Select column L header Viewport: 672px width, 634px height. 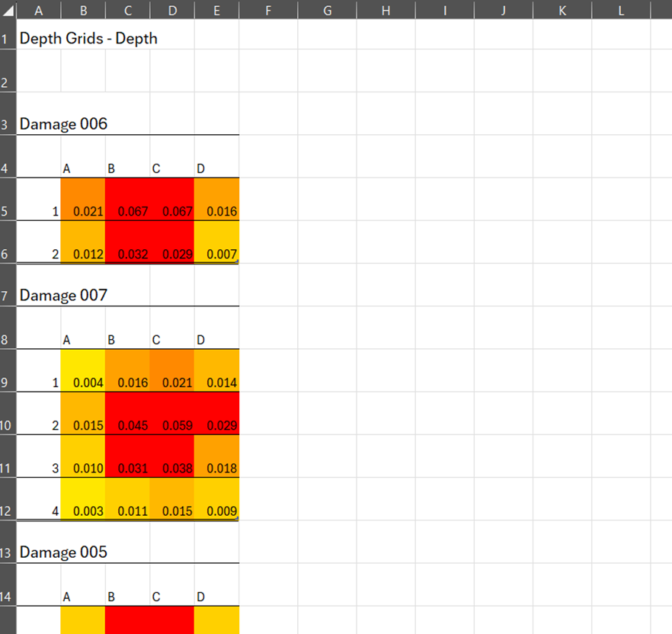pos(621,9)
